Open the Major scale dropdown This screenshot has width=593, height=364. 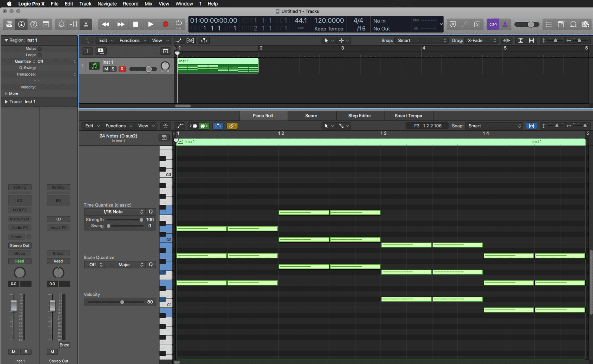point(126,264)
